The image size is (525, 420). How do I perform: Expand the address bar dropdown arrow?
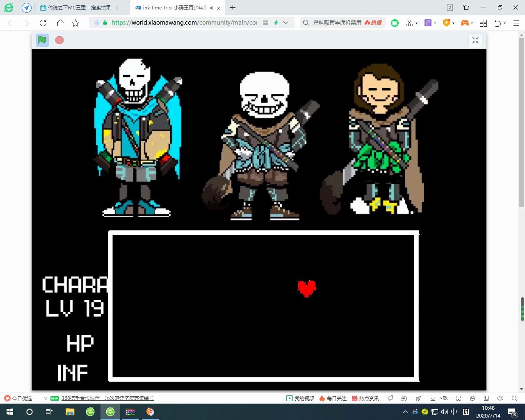point(286,23)
